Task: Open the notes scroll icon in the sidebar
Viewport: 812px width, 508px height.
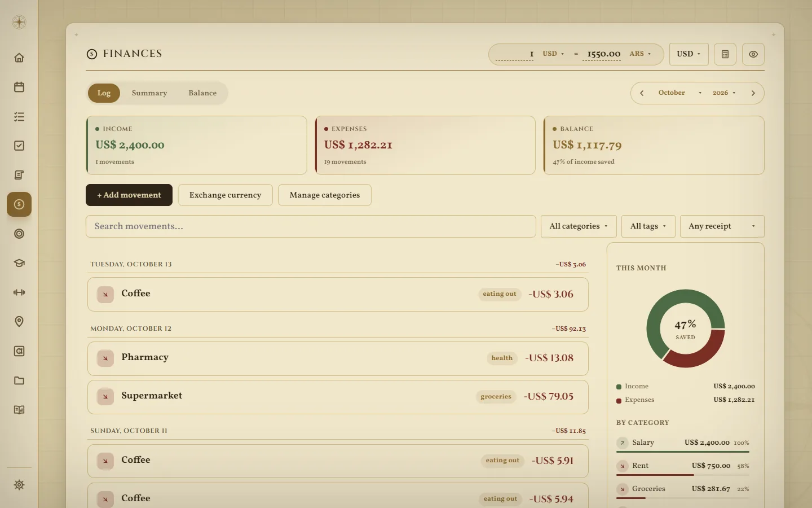Action: coord(19,175)
